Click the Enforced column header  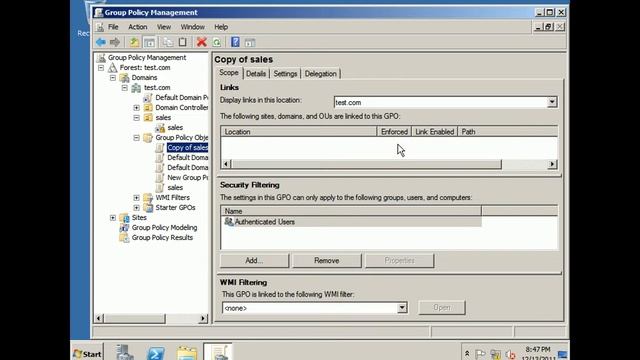click(x=394, y=131)
